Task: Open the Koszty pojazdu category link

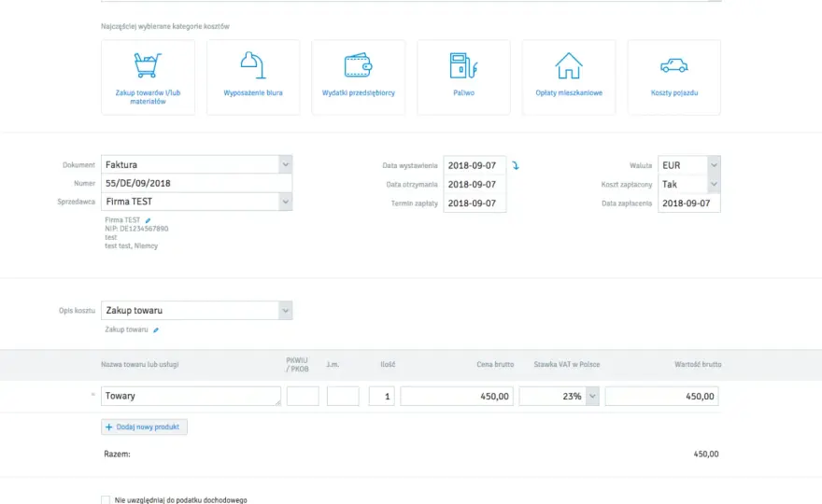Action: [674, 92]
